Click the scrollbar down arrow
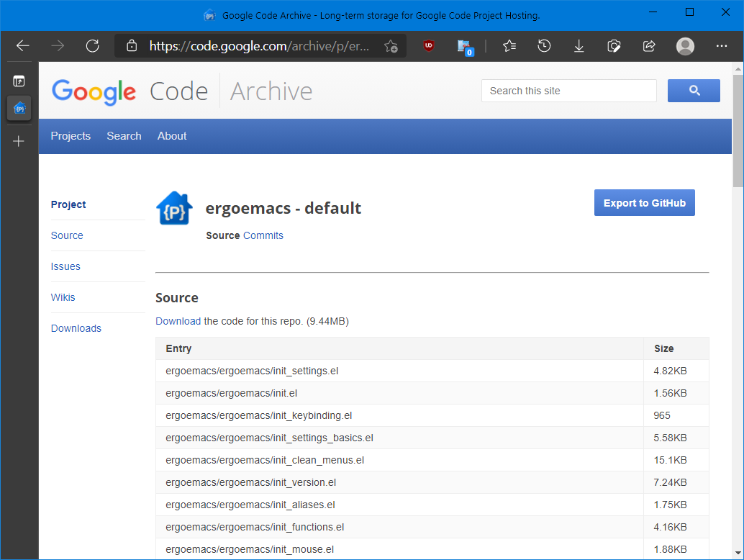The width and height of the screenshot is (744, 560). pyautogui.click(x=738, y=553)
